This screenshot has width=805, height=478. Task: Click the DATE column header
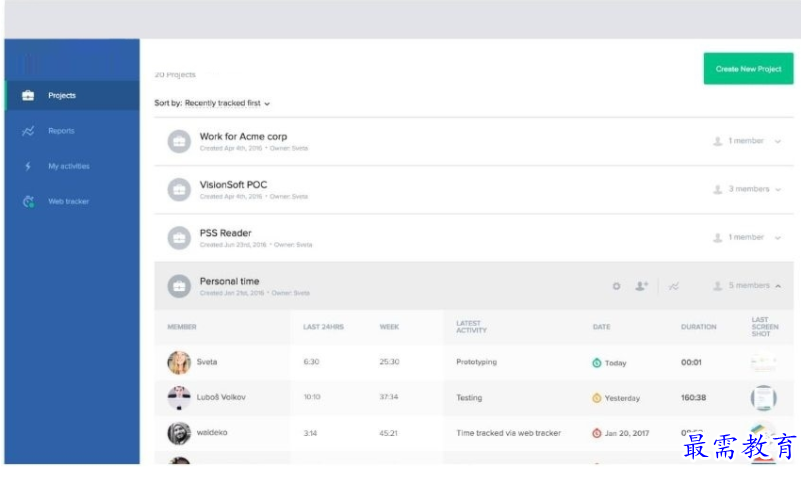602,327
